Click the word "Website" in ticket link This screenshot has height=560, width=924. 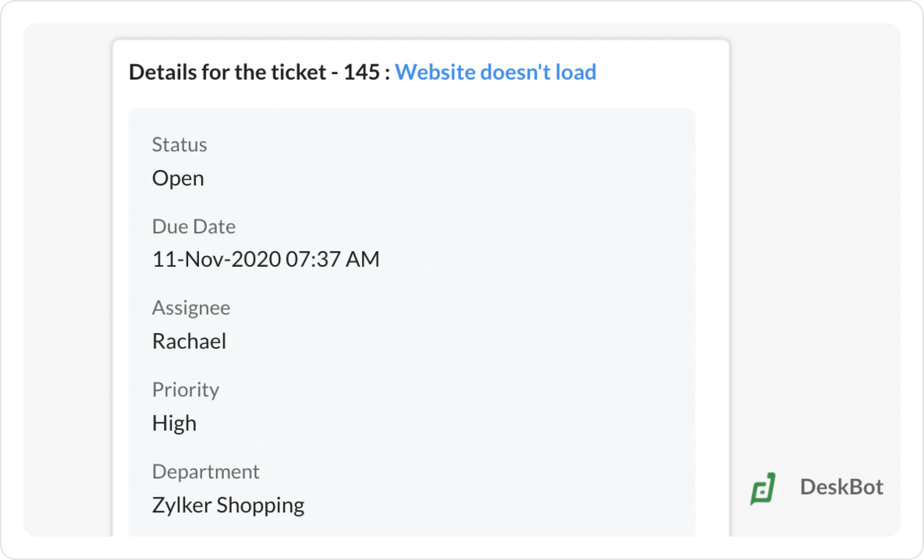(x=435, y=73)
